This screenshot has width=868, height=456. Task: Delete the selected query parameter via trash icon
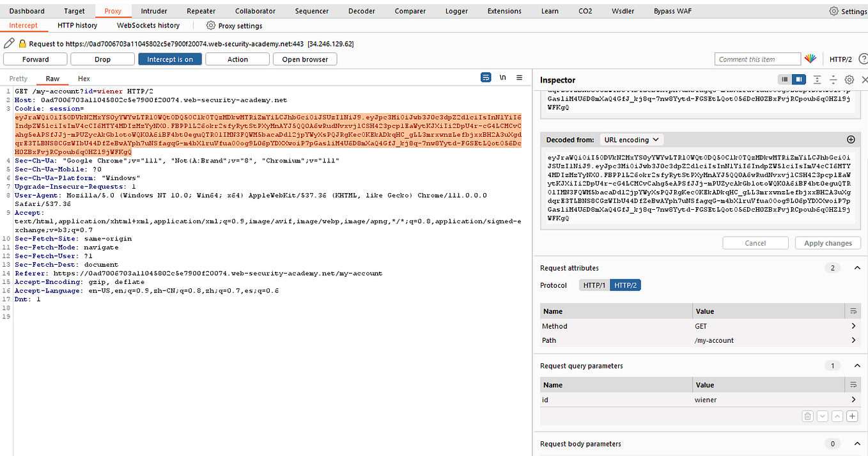(x=807, y=416)
